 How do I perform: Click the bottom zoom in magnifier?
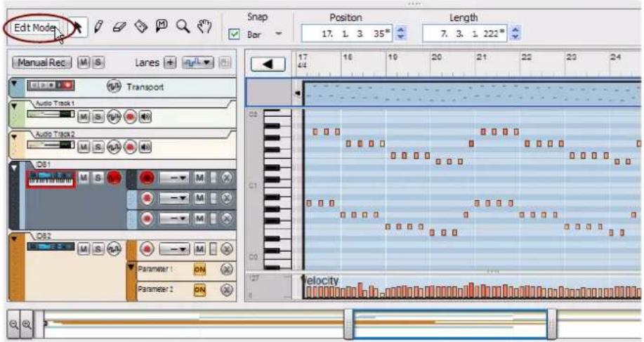tap(27, 324)
